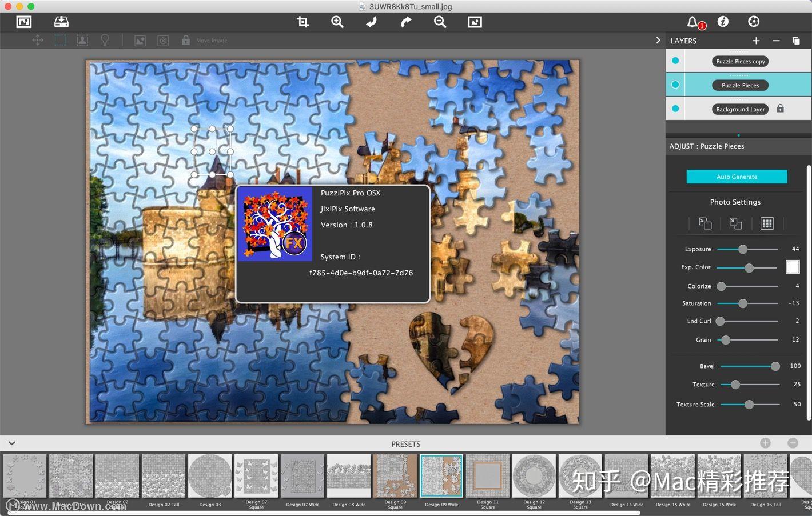Screen dimensions: 812x516
Task: Choose preset Design 15 White
Action: pos(673,476)
